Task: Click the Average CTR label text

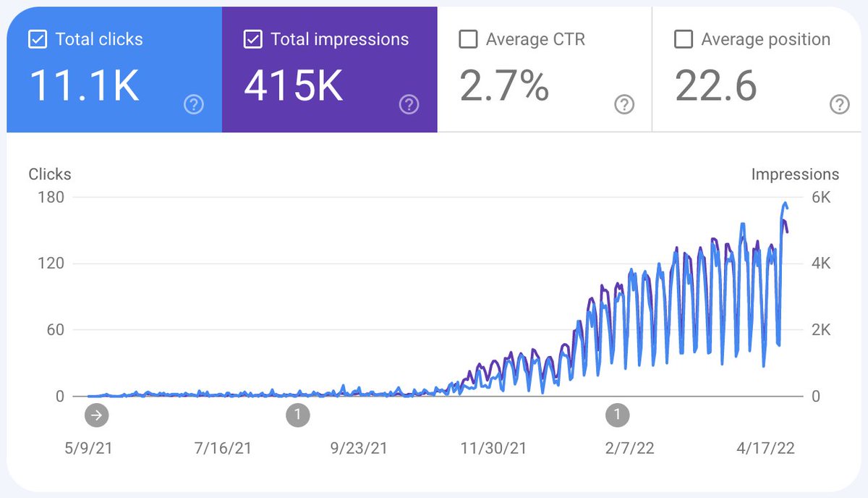Action: coord(535,39)
